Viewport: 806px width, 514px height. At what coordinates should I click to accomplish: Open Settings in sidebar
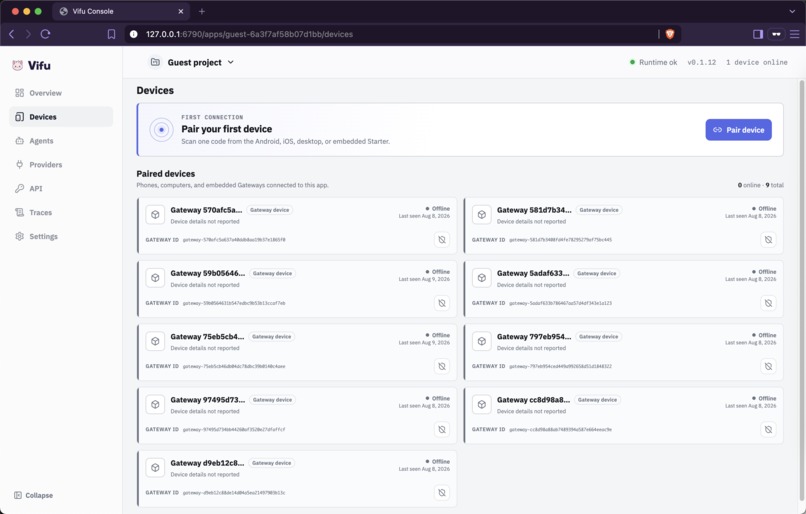point(61,236)
